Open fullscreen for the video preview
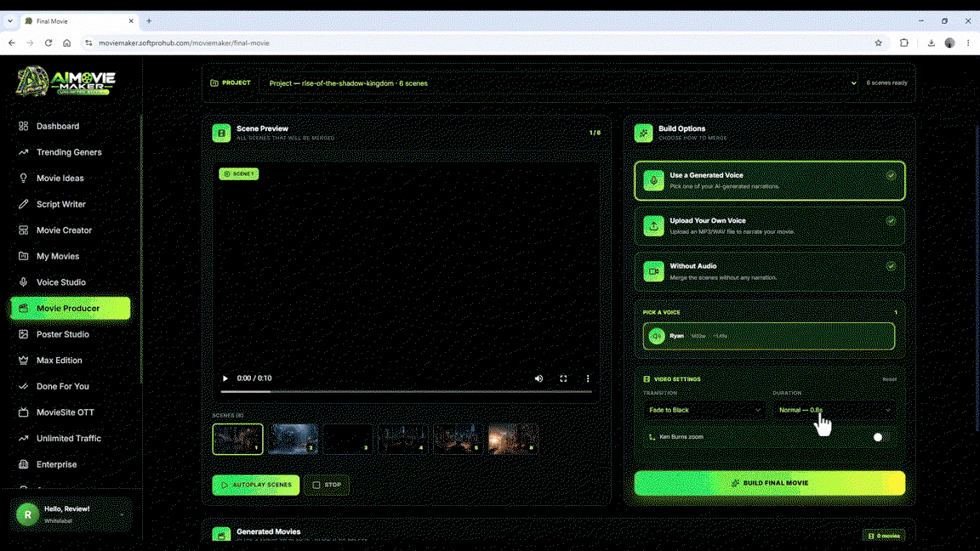 coord(563,378)
